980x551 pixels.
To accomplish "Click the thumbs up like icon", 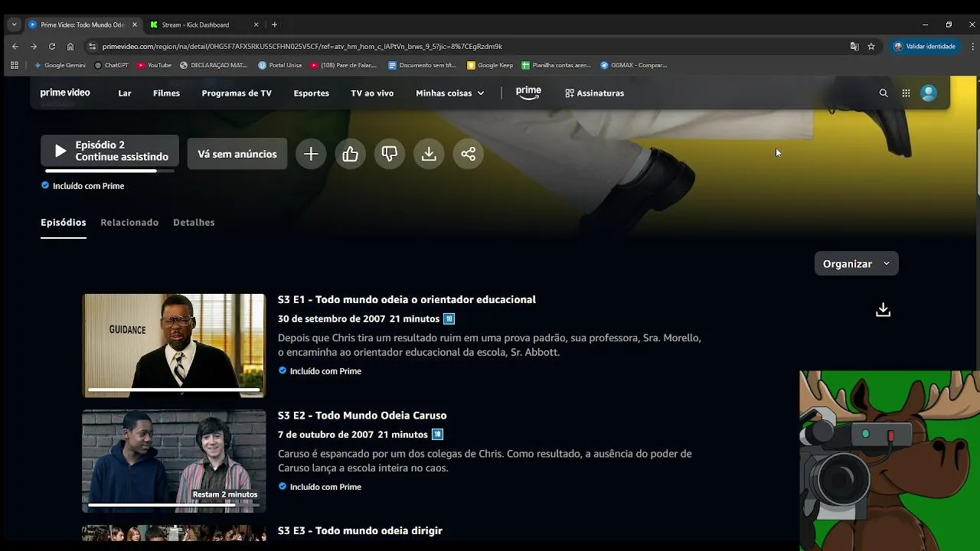I will (350, 154).
